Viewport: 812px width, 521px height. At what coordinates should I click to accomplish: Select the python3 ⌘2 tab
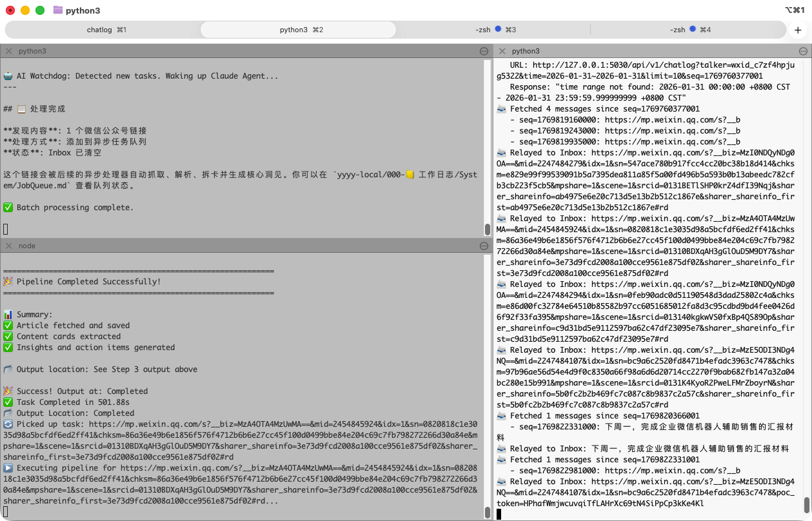pos(298,30)
